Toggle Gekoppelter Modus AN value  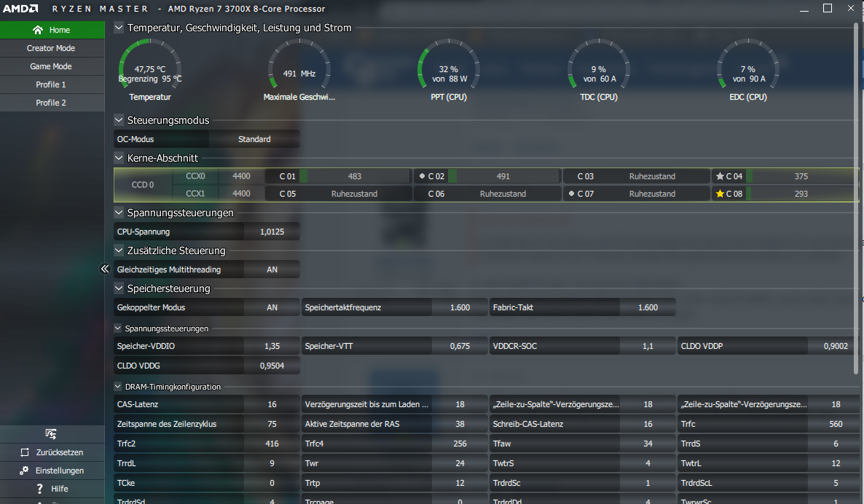coord(272,307)
